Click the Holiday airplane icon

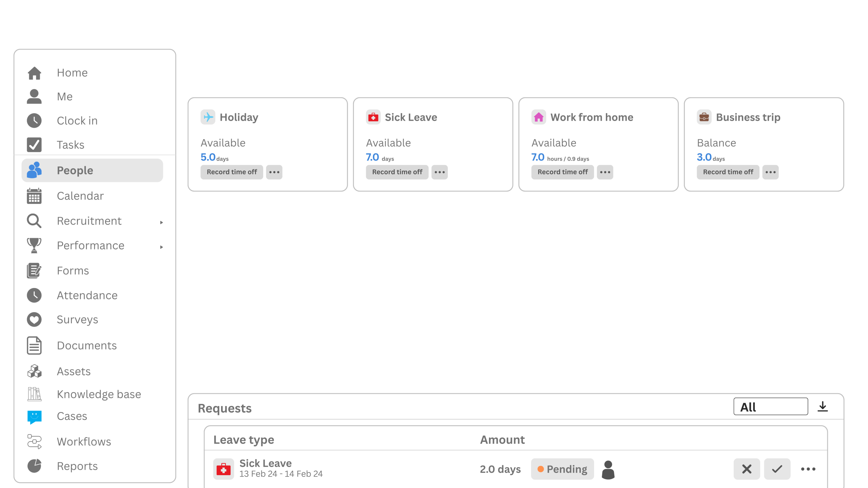coord(208,117)
